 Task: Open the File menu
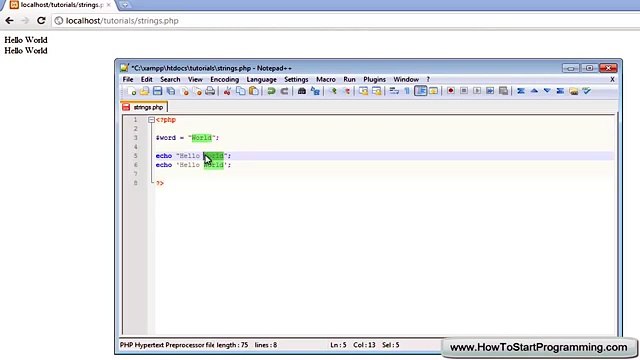pyautogui.click(x=128, y=80)
